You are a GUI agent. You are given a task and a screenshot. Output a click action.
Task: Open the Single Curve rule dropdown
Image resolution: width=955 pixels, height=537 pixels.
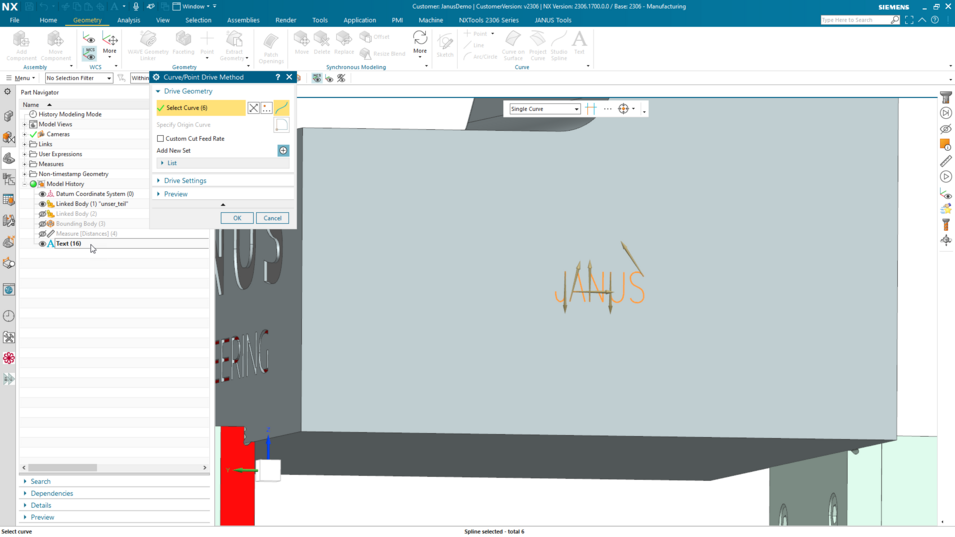[544, 109]
